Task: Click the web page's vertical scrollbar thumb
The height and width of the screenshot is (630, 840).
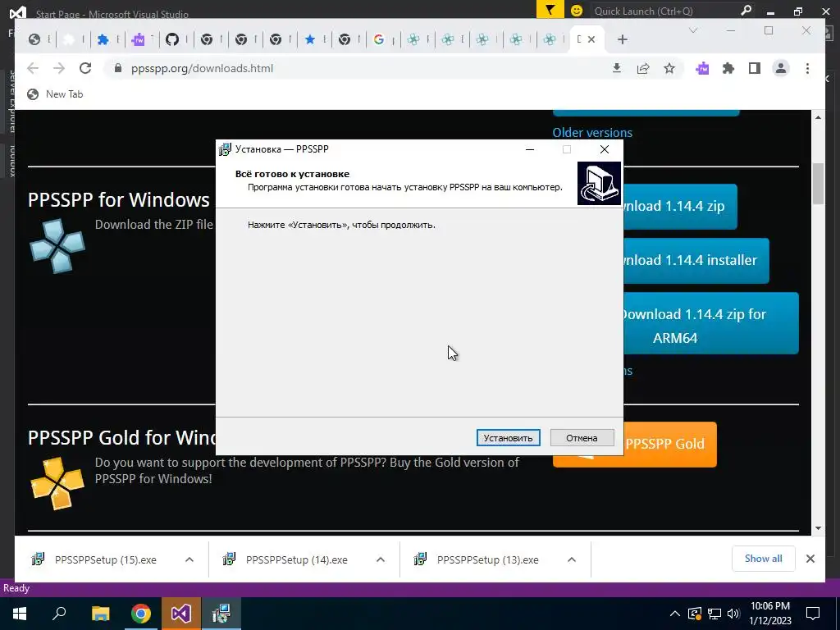Action: (818, 184)
